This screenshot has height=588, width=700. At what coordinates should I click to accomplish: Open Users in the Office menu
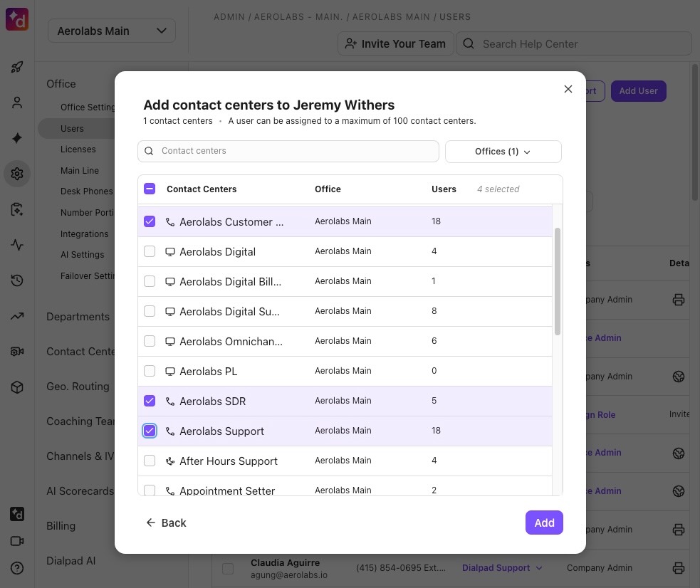(x=73, y=128)
